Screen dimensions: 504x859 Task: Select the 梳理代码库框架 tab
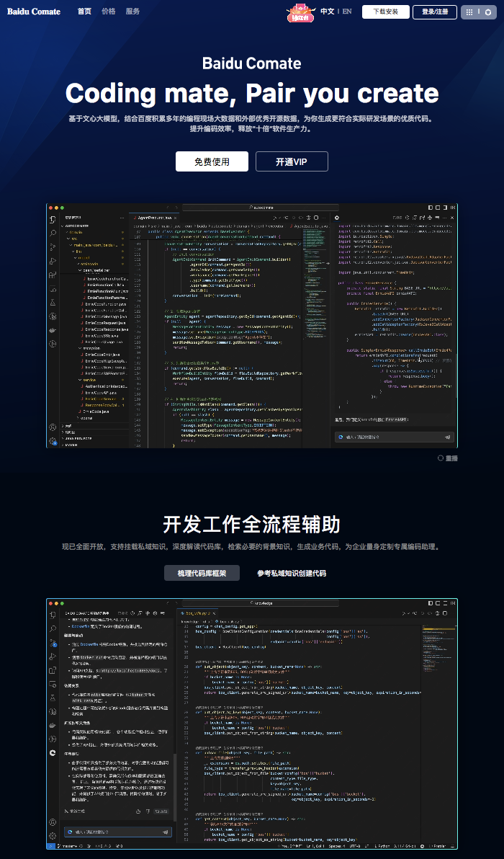[x=202, y=573]
